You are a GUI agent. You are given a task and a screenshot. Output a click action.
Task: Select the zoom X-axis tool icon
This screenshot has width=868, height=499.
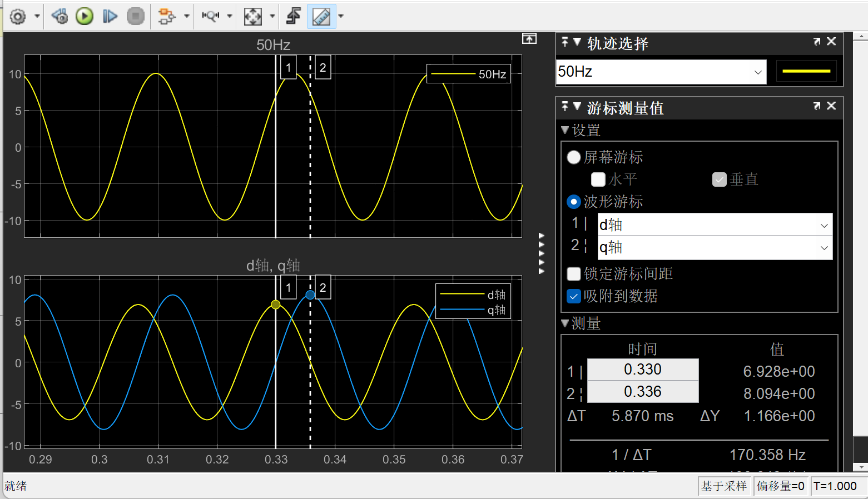coord(211,17)
